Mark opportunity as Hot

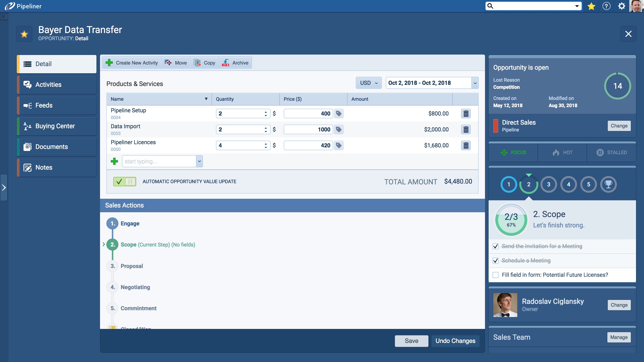tap(562, 152)
